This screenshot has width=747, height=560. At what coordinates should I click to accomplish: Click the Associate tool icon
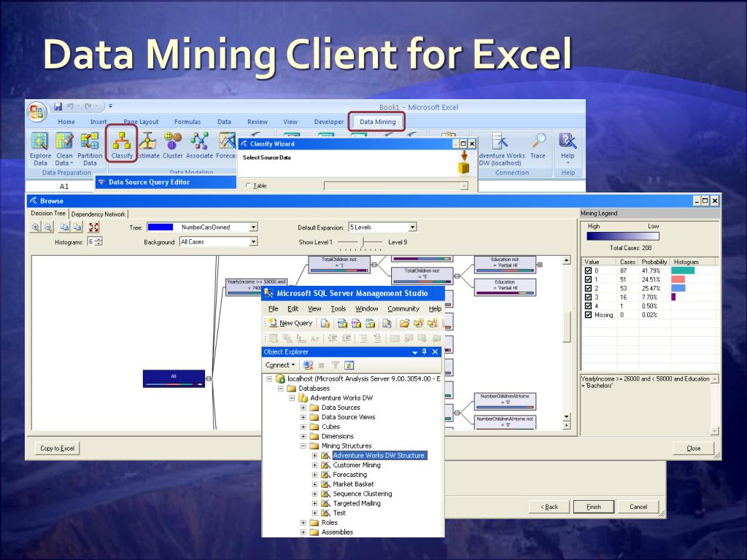(199, 141)
